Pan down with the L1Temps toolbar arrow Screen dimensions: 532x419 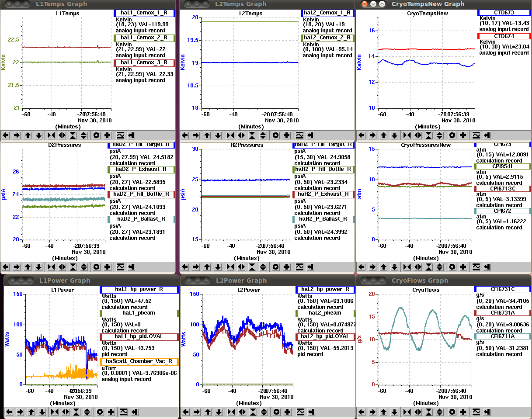pos(39,135)
